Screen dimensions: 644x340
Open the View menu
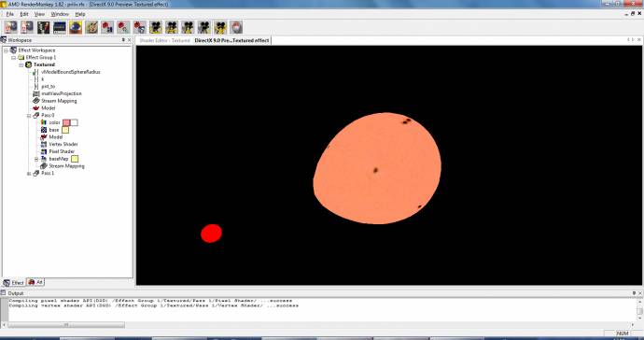[39, 14]
